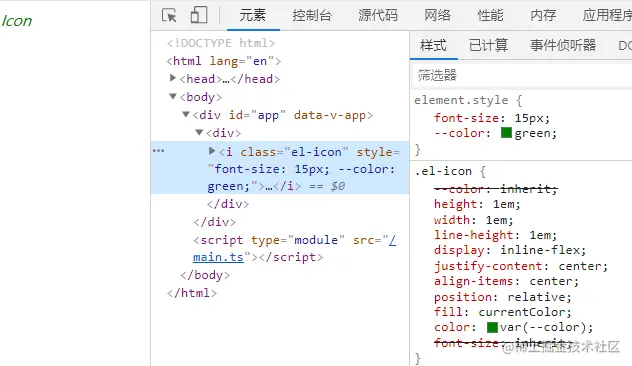Image resolution: width=632 pixels, height=366 pixels.
Task: Open the 元素 tab
Action: coord(253,15)
